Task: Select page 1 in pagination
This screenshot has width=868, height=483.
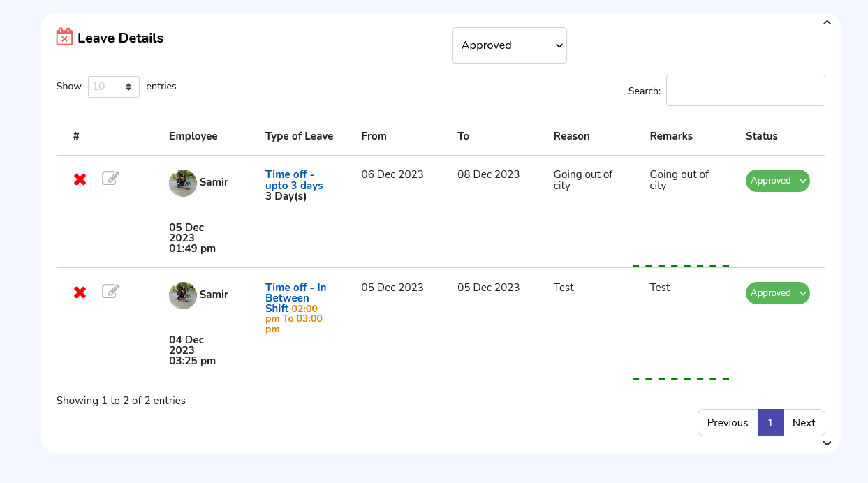Action: coord(770,423)
